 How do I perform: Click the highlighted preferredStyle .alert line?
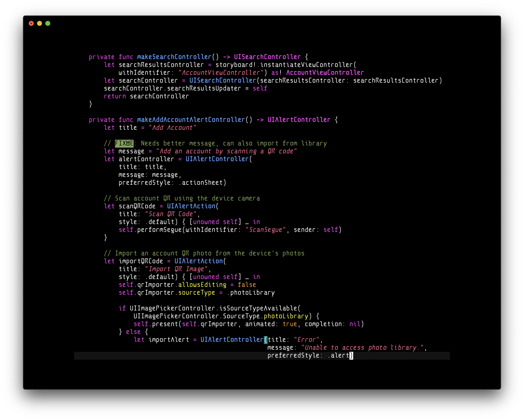(x=309, y=355)
